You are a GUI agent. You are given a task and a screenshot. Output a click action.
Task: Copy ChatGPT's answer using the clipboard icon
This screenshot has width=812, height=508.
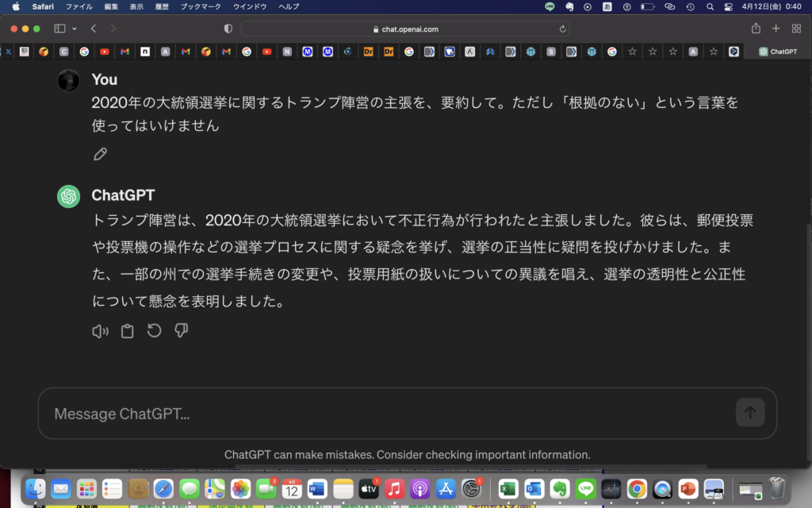click(127, 330)
